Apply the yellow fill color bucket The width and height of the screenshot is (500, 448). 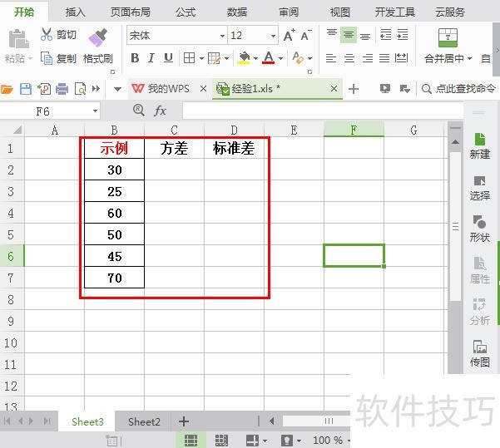244,58
